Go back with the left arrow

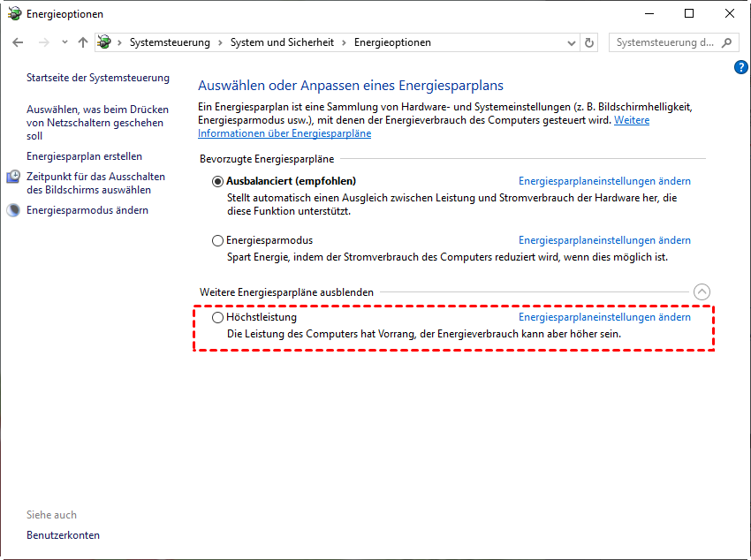18,42
